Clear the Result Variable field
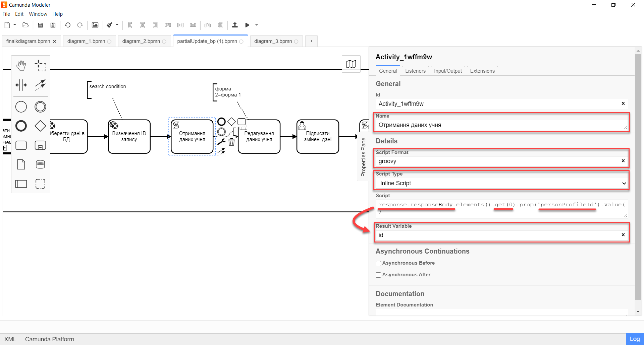This screenshot has width=644, height=345. (623, 235)
